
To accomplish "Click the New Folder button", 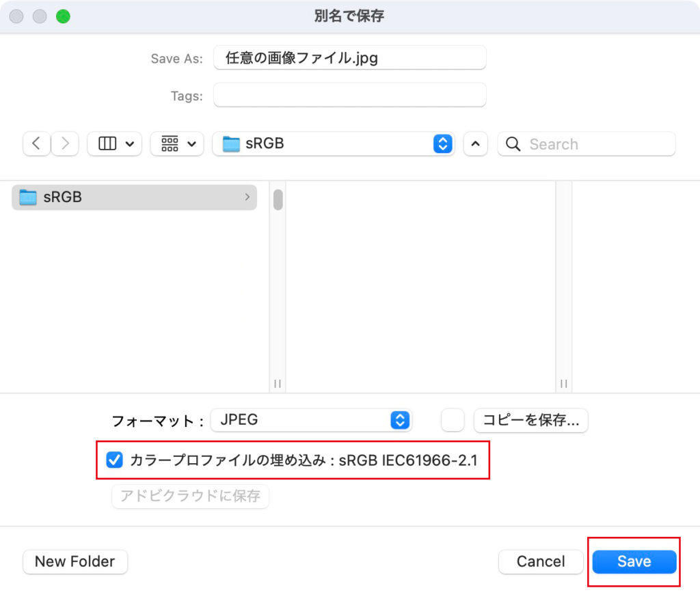I will pyautogui.click(x=75, y=561).
